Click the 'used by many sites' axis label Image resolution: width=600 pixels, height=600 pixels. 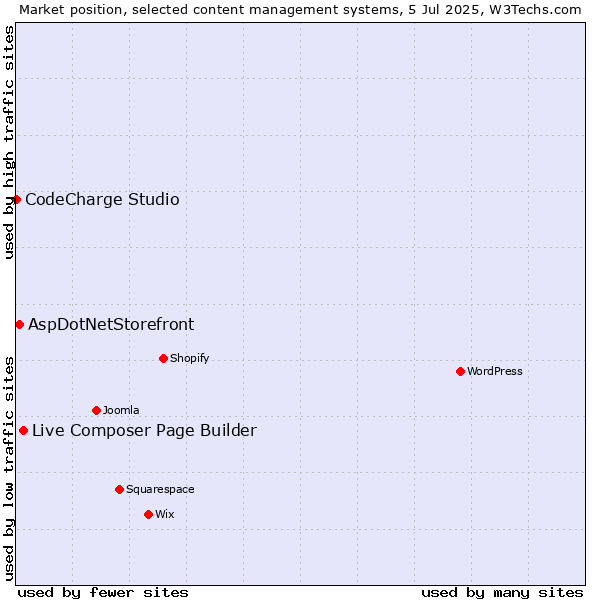point(502,593)
